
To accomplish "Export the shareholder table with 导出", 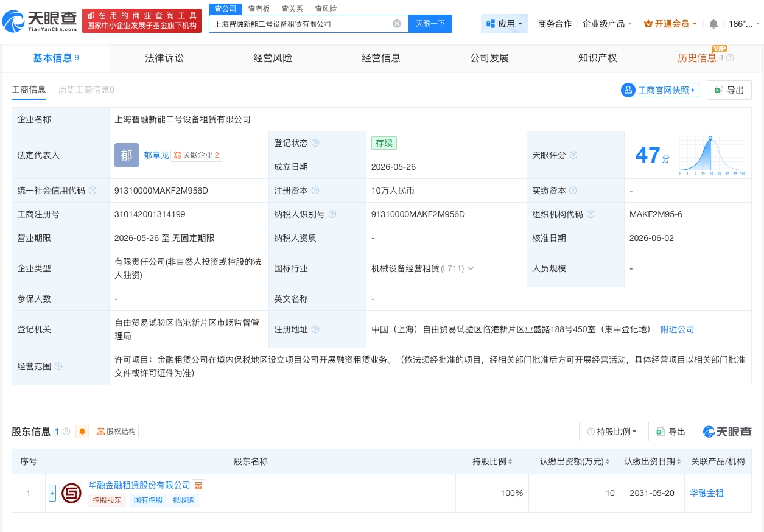I will click(671, 432).
